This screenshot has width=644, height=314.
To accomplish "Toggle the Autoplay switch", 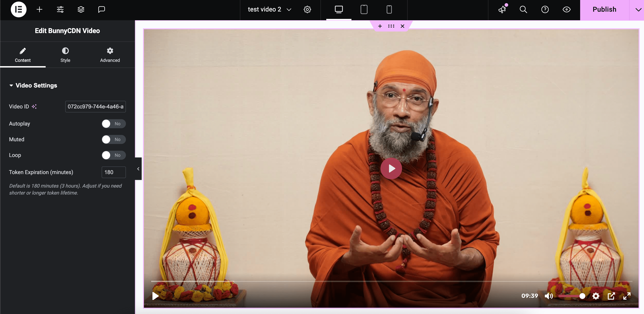I will (114, 124).
